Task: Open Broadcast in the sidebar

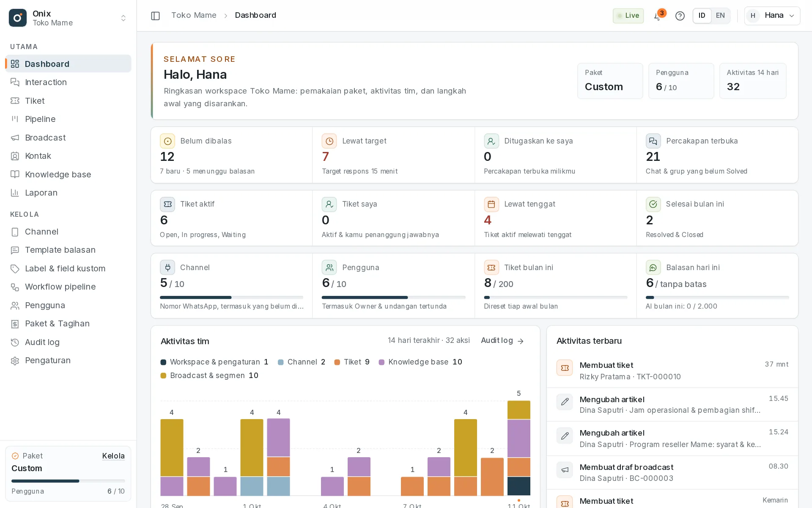Action: coord(68,138)
